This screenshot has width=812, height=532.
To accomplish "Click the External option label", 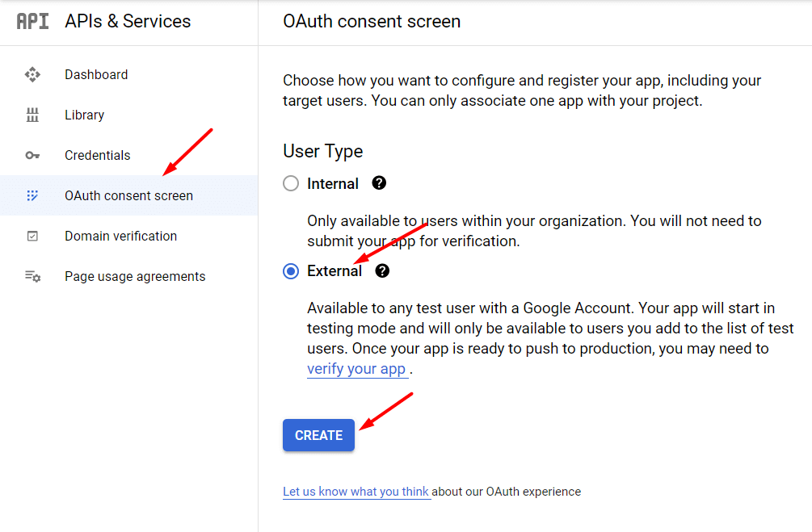I will (x=334, y=271).
